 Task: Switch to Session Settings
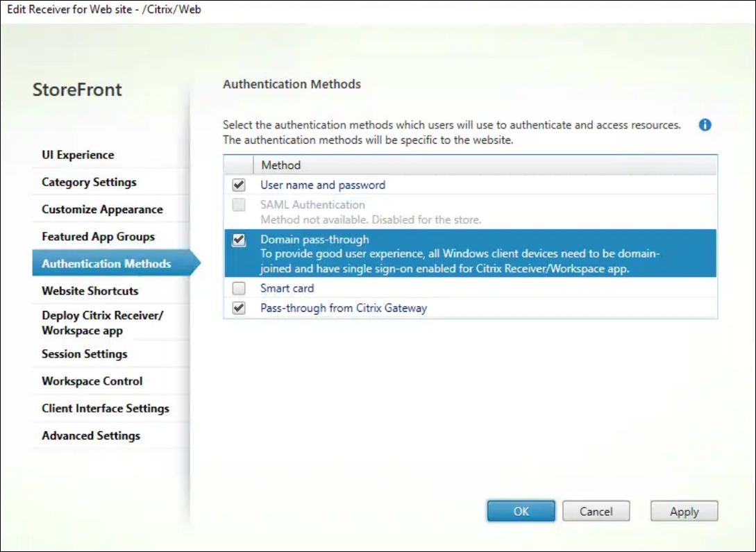111,354
